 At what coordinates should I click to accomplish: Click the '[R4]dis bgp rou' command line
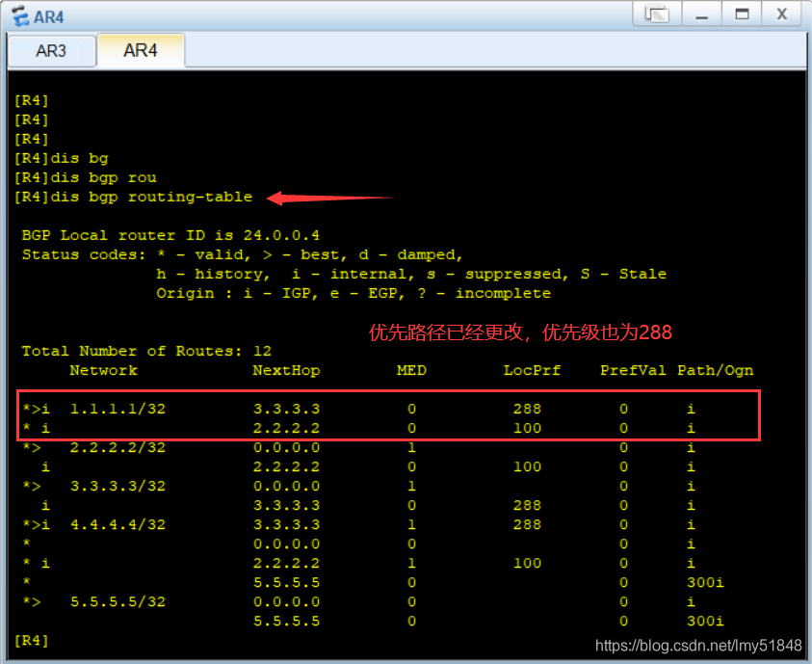pyautogui.click(x=86, y=178)
